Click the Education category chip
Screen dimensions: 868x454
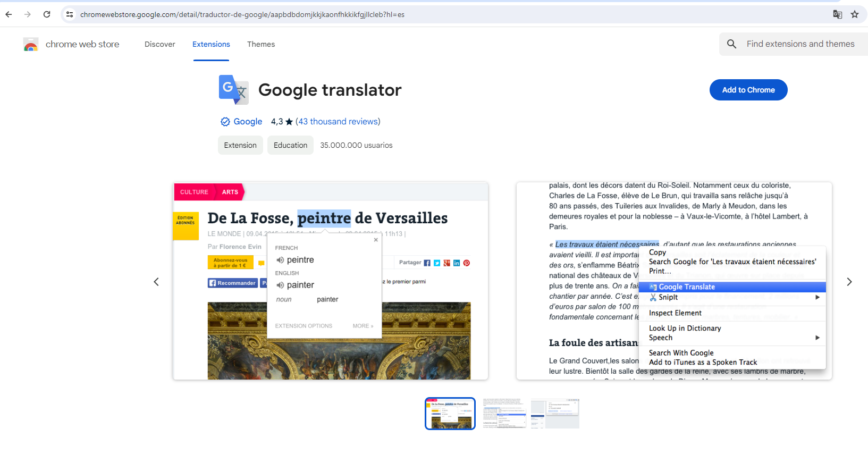pyautogui.click(x=290, y=145)
